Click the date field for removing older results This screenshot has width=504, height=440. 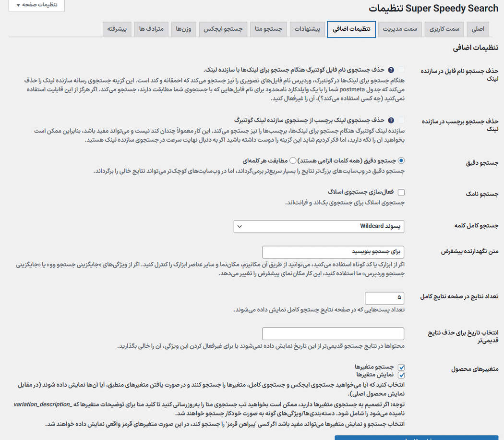[x=333, y=333]
